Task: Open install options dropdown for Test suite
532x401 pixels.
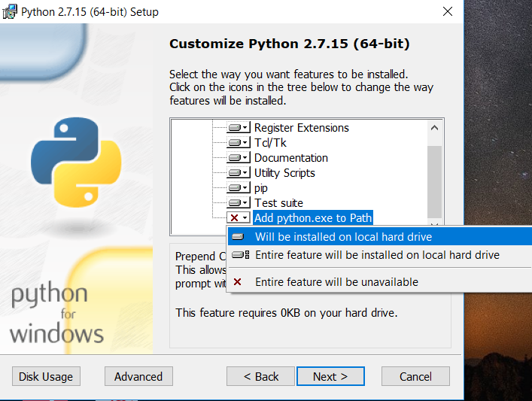Action: (x=239, y=203)
